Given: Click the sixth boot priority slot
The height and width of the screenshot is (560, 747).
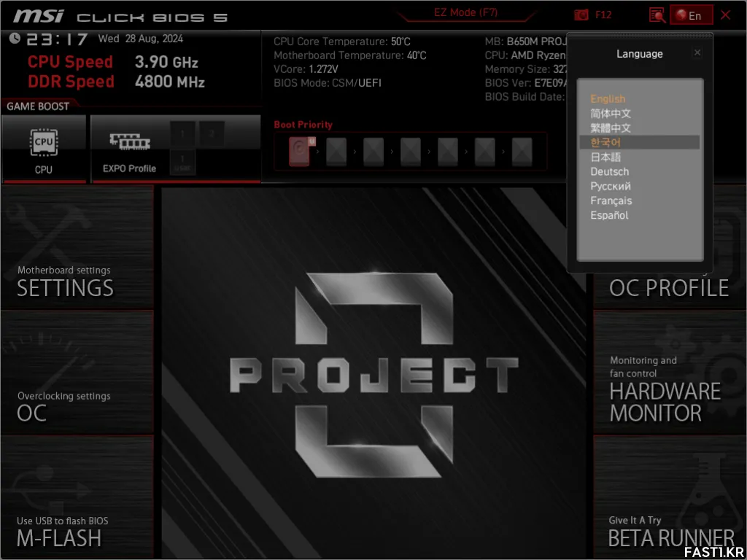Looking at the screenshot, I should pos(485,152).
